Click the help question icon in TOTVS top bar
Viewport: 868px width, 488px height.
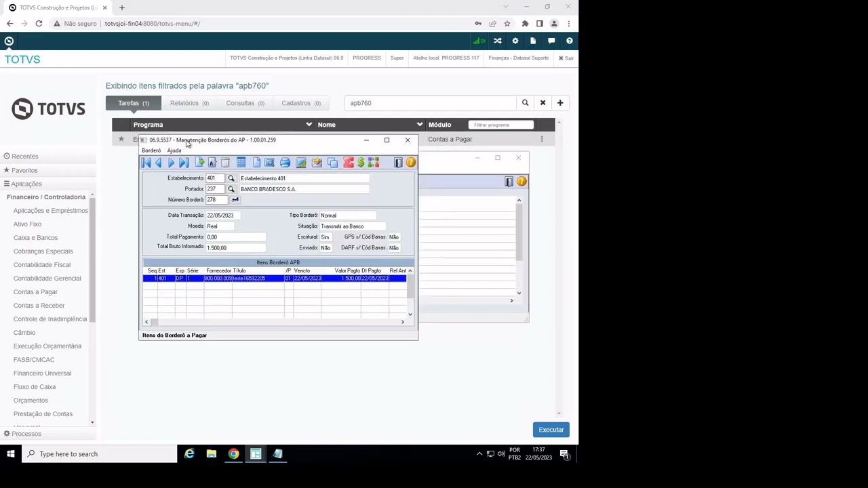[569, 41]
